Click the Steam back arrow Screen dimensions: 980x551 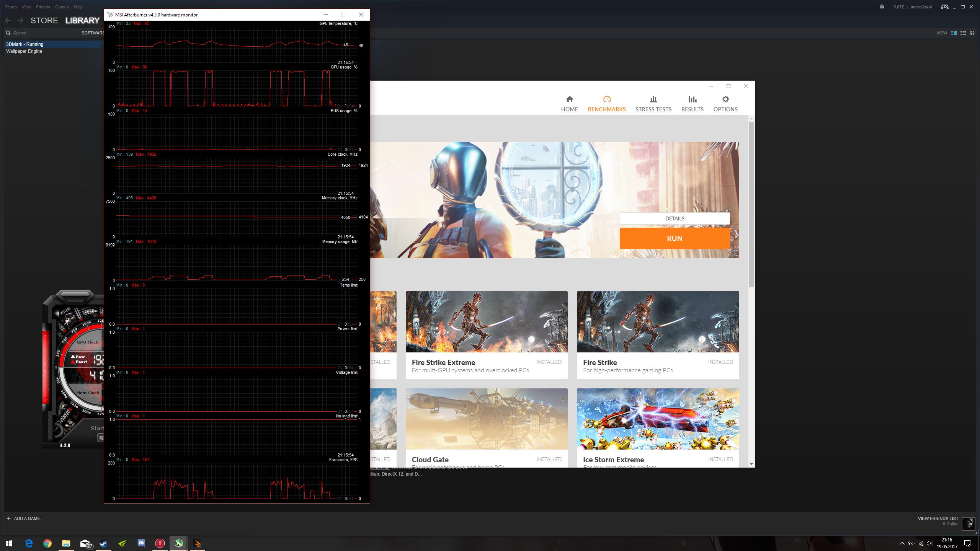tap(8, 21)
